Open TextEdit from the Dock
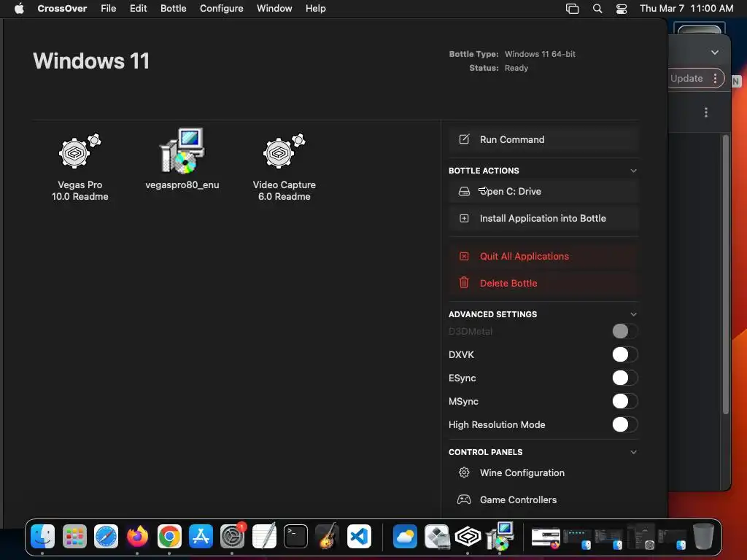The image size is (747, 560). (264, 536)
